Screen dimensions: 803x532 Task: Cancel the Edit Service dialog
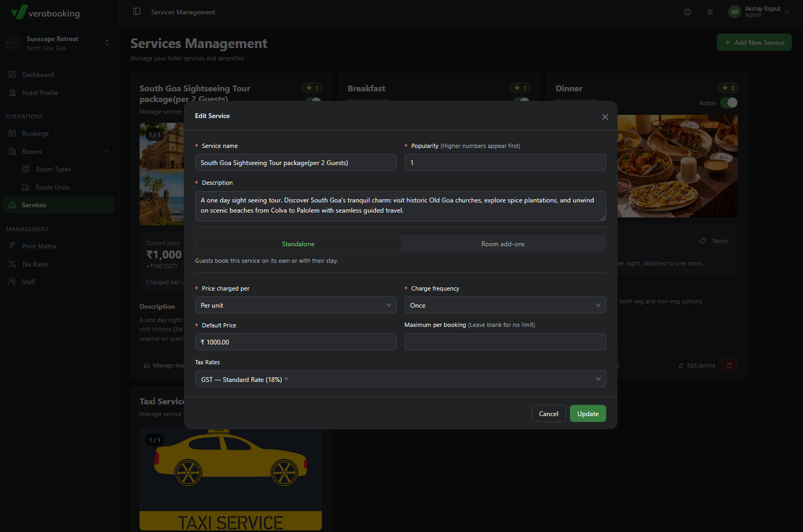pyautogui.click(x=549, y=413)
